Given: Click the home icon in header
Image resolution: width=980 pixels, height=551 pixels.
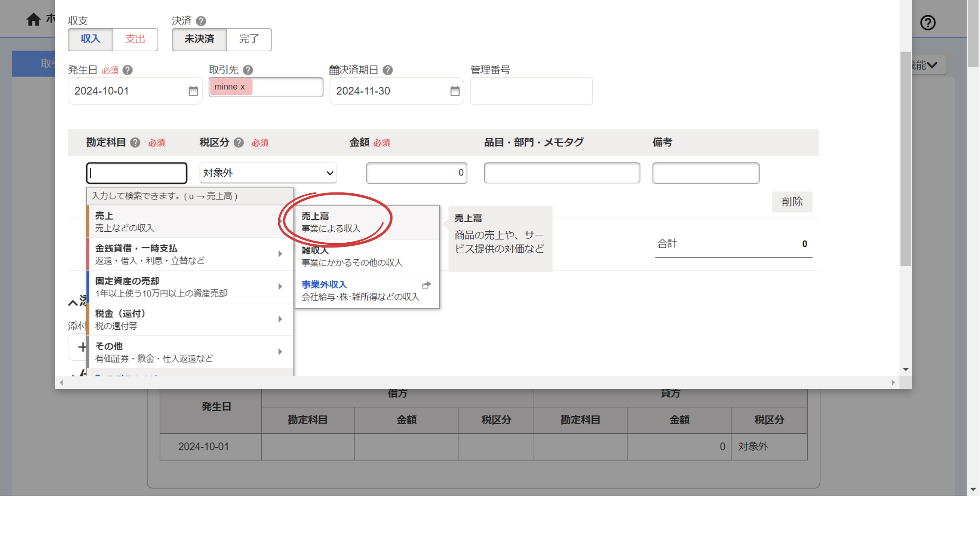Looking at the screenshot, I should [x=33, y=19].
